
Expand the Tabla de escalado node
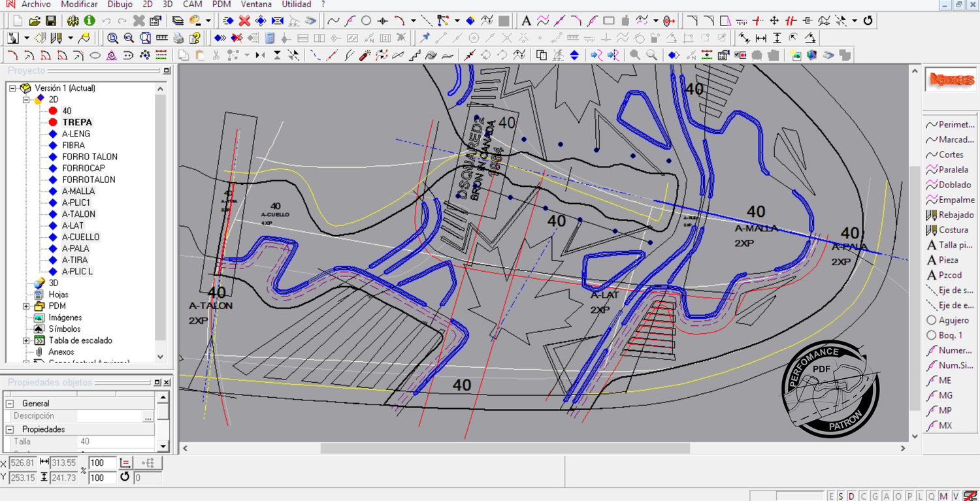26,341
